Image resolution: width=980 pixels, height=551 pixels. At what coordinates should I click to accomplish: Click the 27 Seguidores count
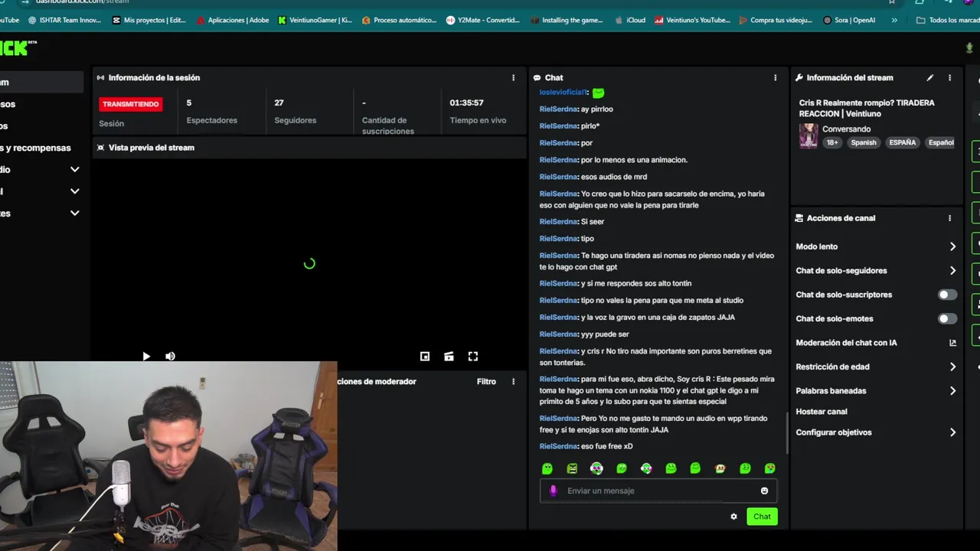[279, 103]
